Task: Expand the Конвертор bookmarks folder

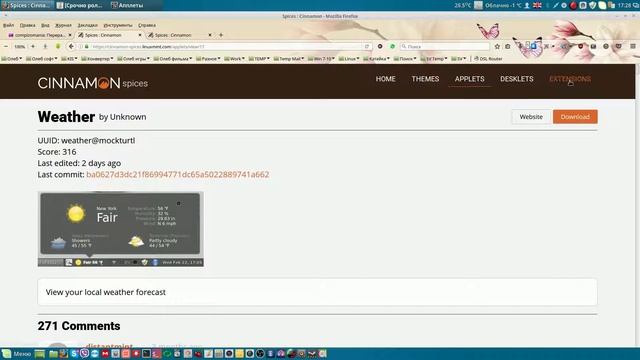Action: pyautogui.click(x=97, y=59)
